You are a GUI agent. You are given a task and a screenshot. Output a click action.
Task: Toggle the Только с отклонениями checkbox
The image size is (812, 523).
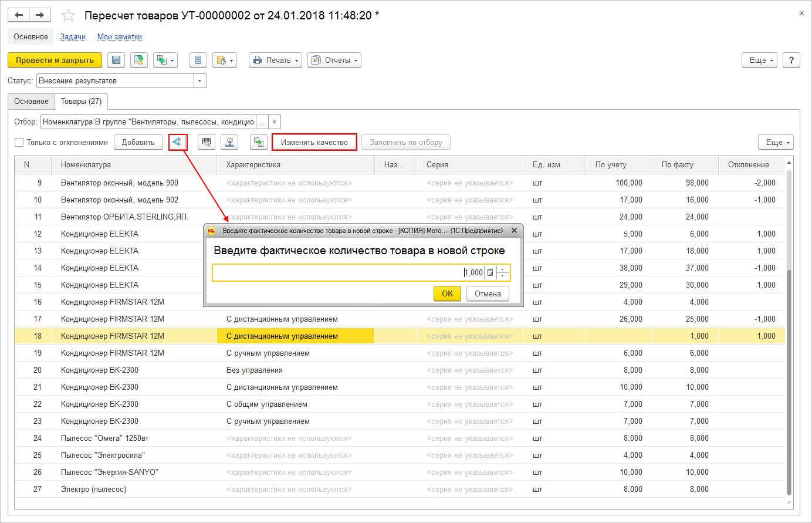tap(19, 142)
